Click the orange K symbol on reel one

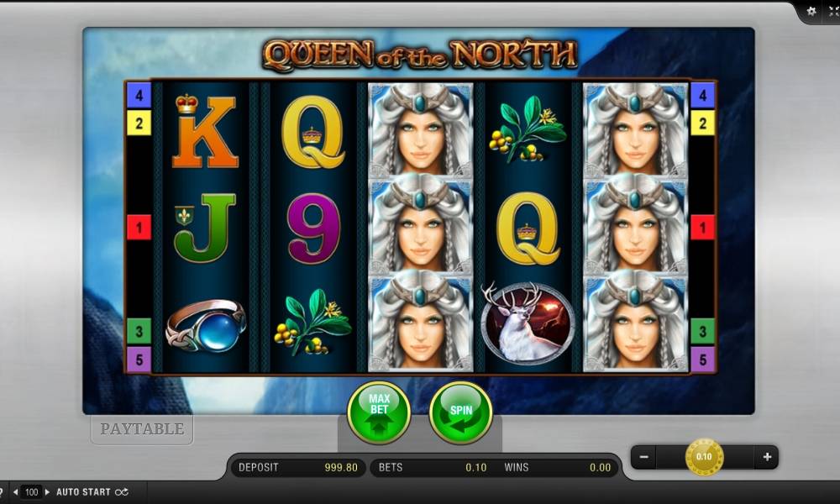[205, 131]
